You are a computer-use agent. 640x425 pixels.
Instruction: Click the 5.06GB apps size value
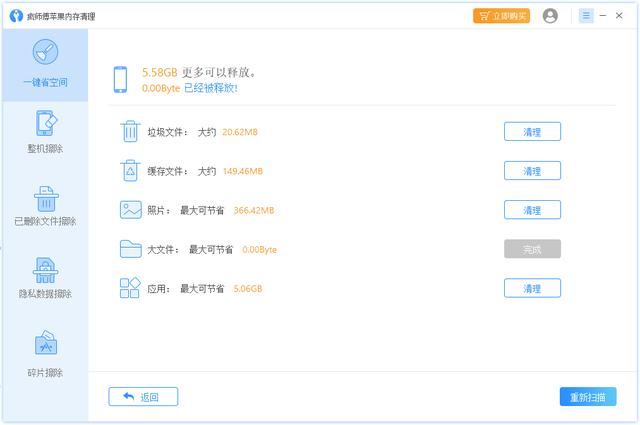click(x=248, y=289)
